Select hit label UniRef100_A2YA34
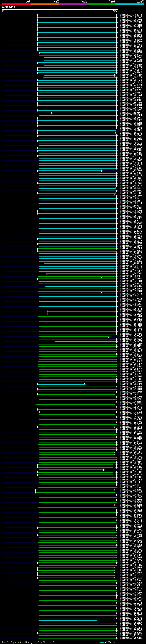 coord(131,60)
